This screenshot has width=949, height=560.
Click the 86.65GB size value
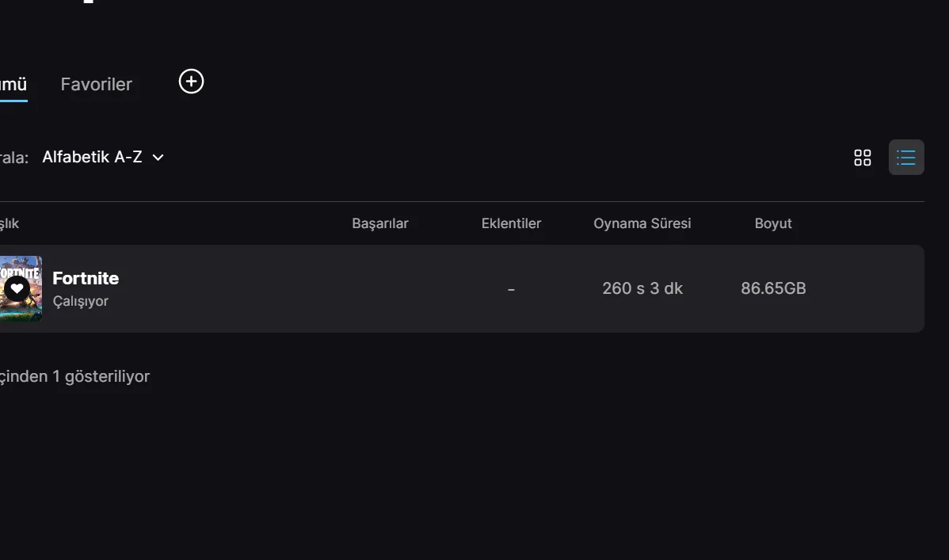click(773, 288)
